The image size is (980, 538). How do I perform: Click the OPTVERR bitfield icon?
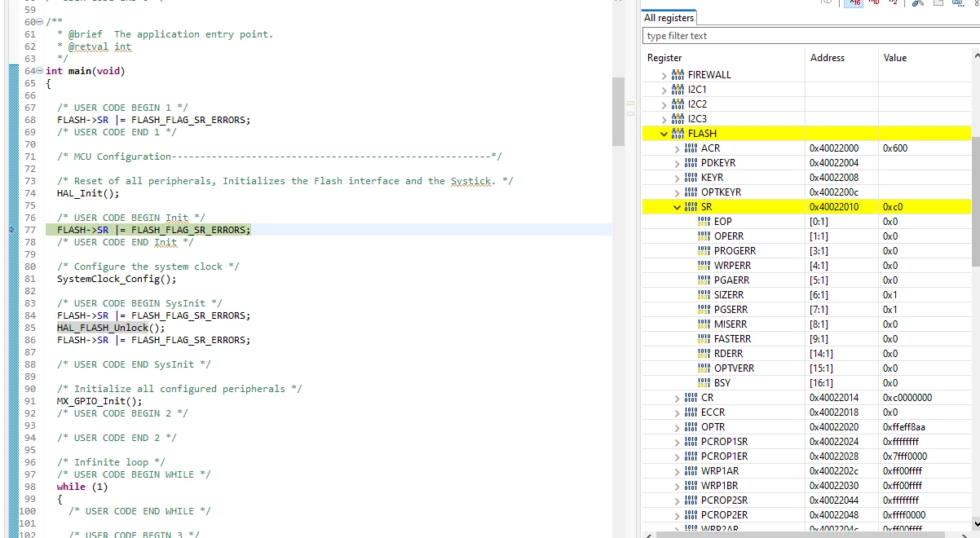pyautogui.click(x=704, y=368)
